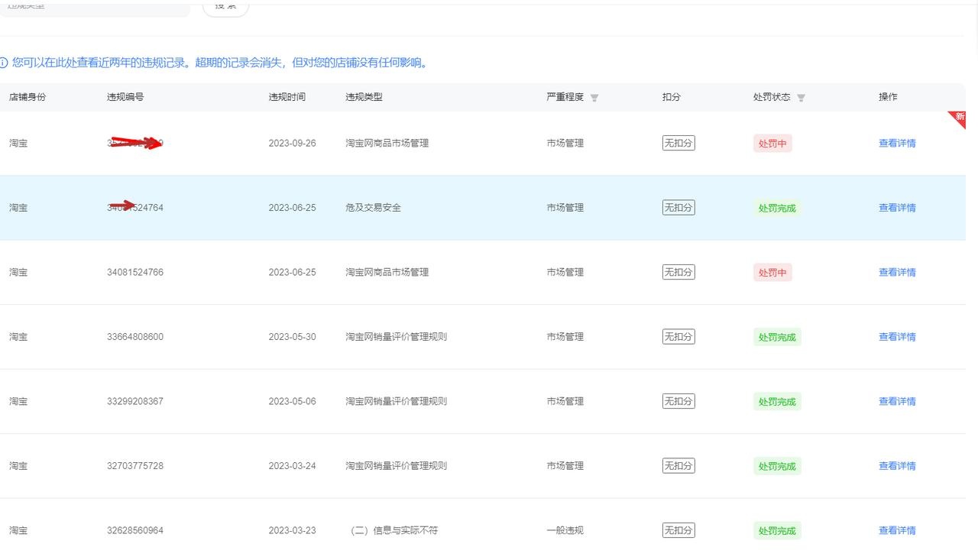978x560 pixels.
Task: Click 市场管理 severity in the 2023-09-26 row
Action: point(565,143)
